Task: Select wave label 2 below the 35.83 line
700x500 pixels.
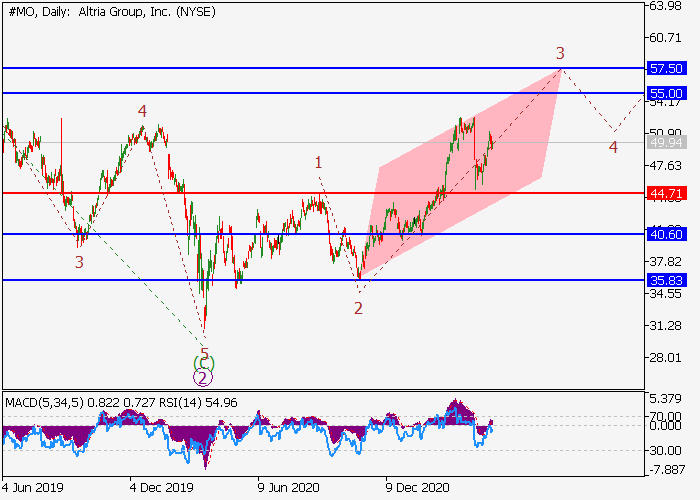Action: tap(358, 308)
